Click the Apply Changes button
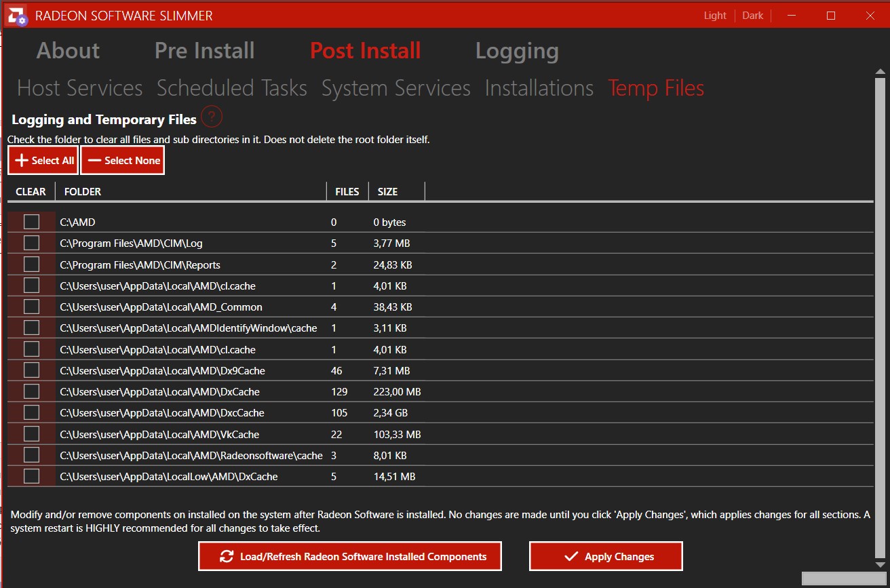The image size is (890, 588). point(606,557)
